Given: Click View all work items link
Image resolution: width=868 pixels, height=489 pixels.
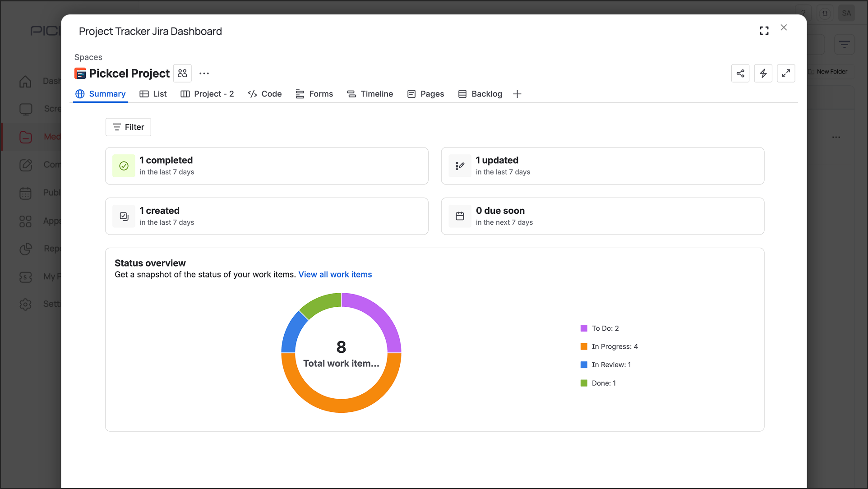Looking at the screenshot, I should (x=335, y=274).
